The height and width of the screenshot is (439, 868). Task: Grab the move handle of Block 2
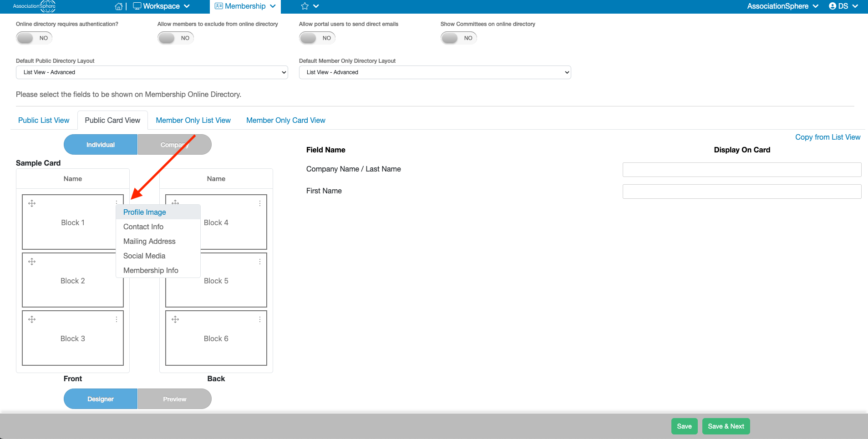(32, 262)
